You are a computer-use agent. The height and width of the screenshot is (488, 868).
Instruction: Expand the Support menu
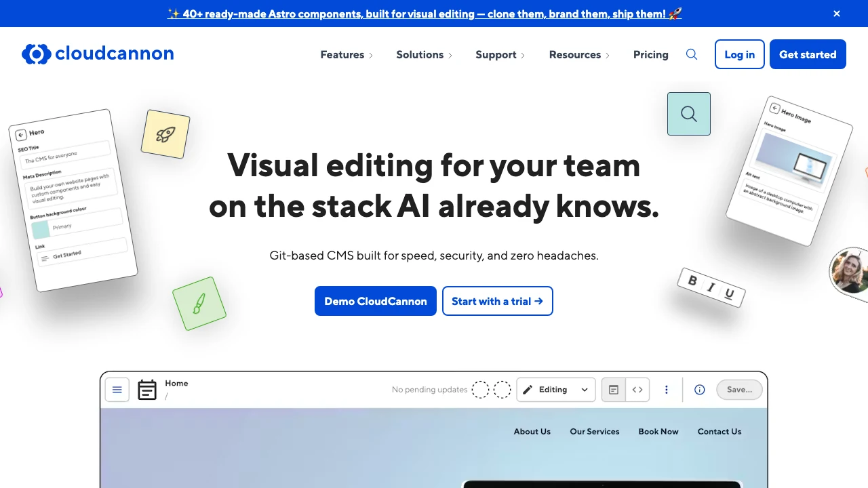click(x=500, y=55)
